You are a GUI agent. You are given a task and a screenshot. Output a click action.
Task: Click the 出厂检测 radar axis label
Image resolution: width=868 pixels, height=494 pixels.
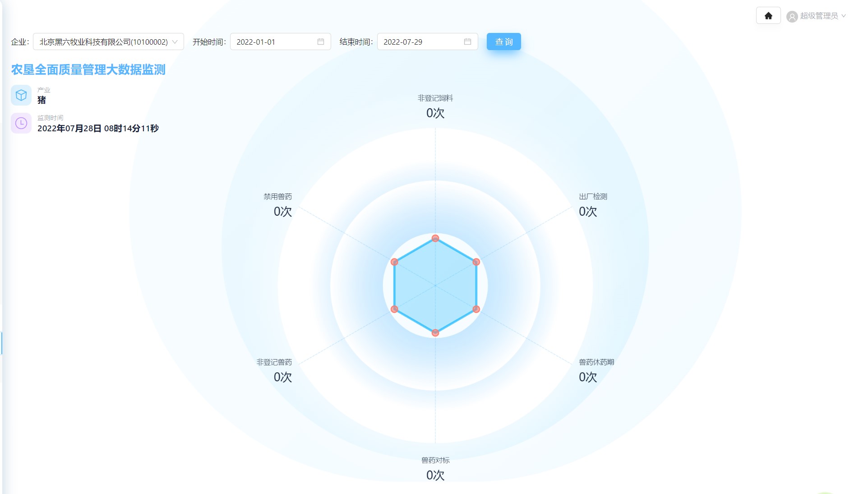(593, 196)
